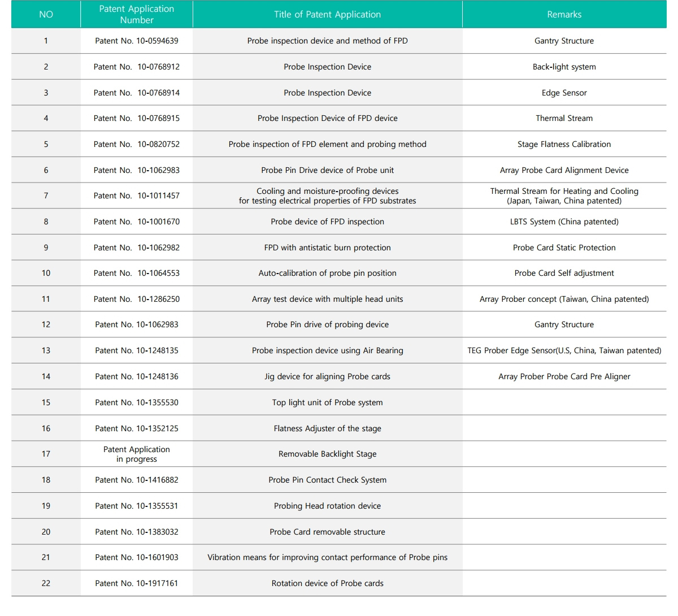Click 'Patent Application in progress' cell
This screenshot has height=616, width=678.
137,454
